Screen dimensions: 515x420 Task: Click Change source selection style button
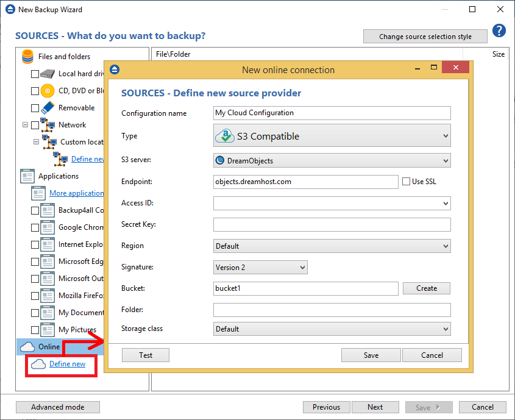[425, 37]
